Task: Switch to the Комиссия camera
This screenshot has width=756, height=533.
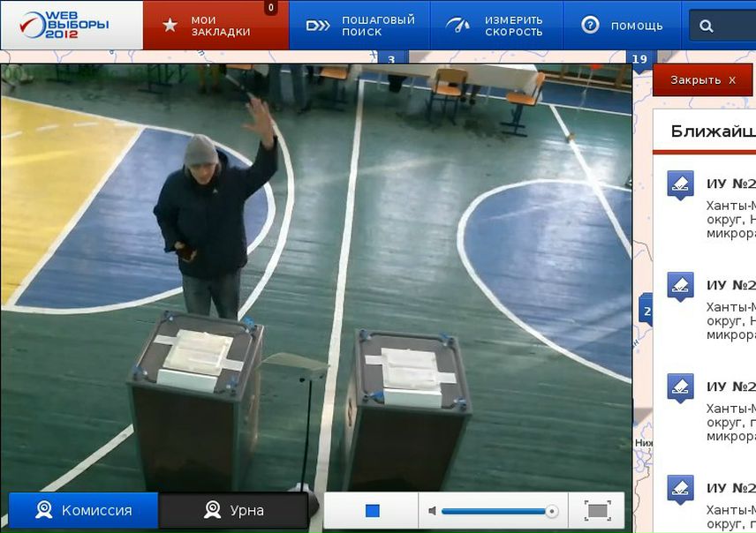Action: point(83,510)
